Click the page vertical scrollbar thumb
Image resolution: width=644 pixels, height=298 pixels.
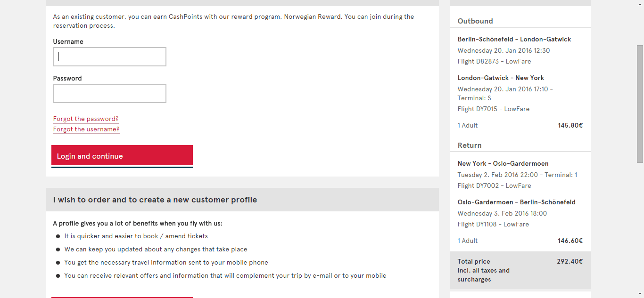[x=640, y=104]
